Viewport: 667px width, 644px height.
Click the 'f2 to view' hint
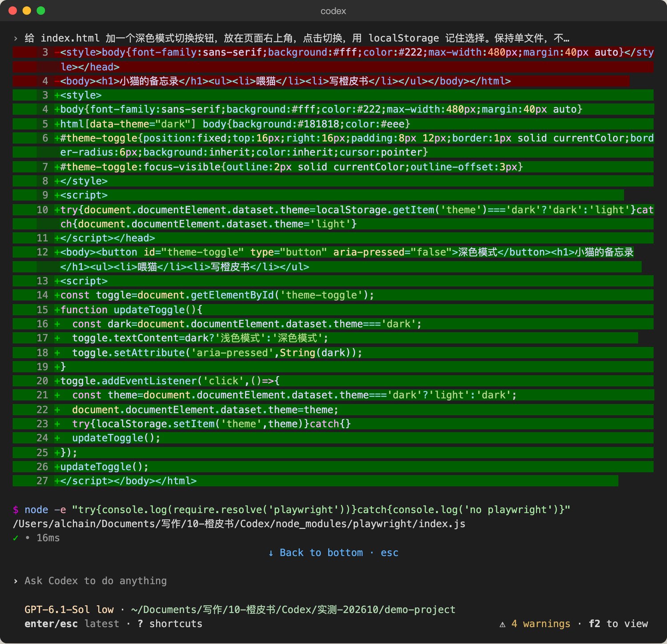[x=619, y=624]
